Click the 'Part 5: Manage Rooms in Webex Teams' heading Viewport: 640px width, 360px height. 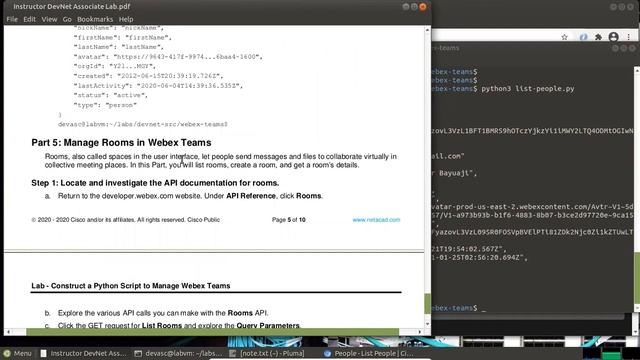pos(121,142)
